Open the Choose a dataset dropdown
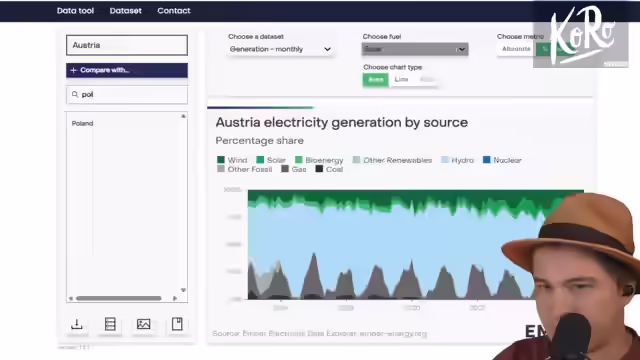640x360 pixels. click(280, 49)
